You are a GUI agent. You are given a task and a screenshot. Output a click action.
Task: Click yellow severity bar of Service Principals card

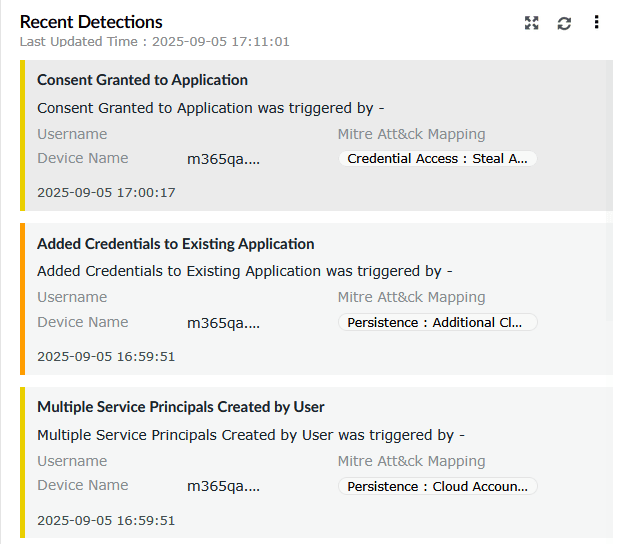coord(22,463)
